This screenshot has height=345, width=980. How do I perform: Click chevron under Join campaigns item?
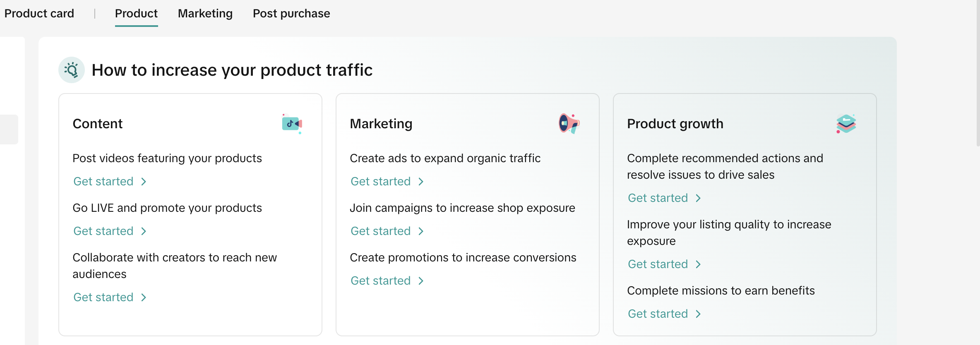point(421,231)
